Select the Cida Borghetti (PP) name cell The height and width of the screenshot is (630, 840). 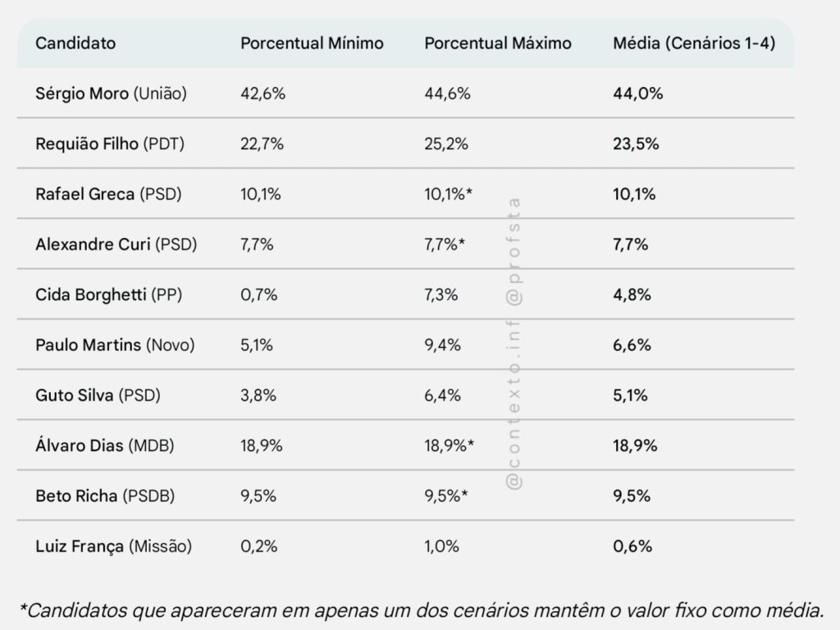point(109,295)
